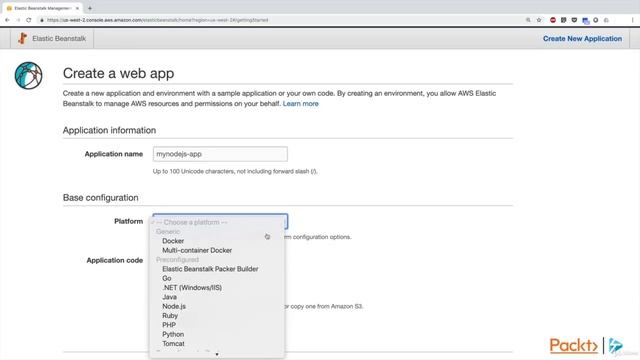Viewport: 640px width, 360px height.
Task: Close the Elastic Beanstalk Management tab
Action: (77, 8)
